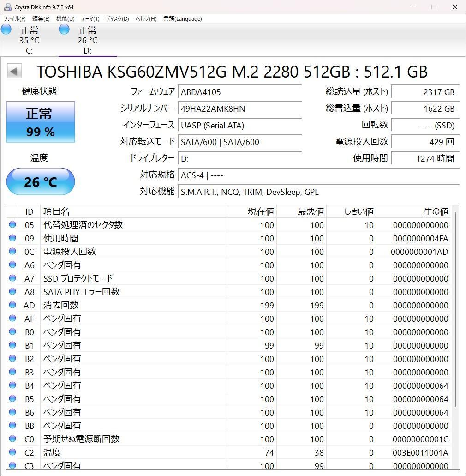
Task: Click status orb of row 0C 電源投入回数
Action: tap(12, 251)
